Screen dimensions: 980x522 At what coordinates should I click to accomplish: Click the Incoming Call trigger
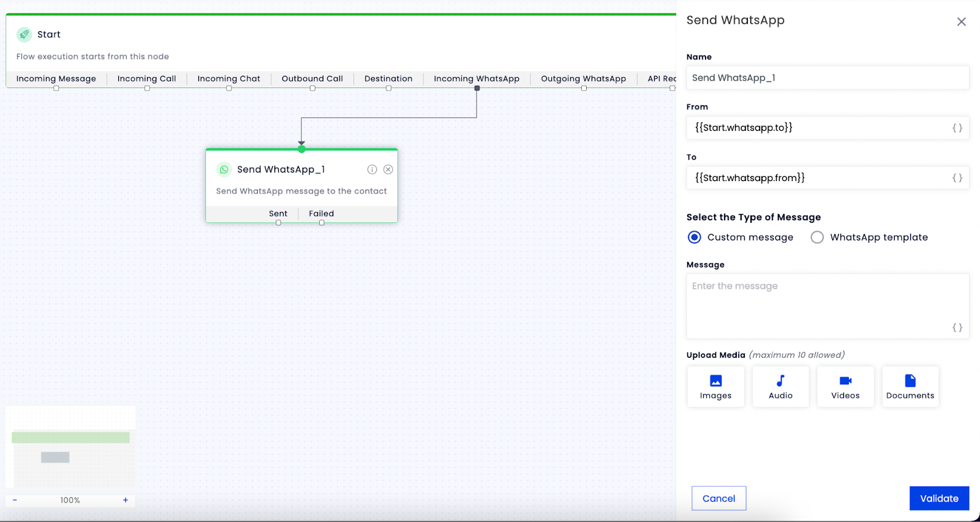point(147,79)
